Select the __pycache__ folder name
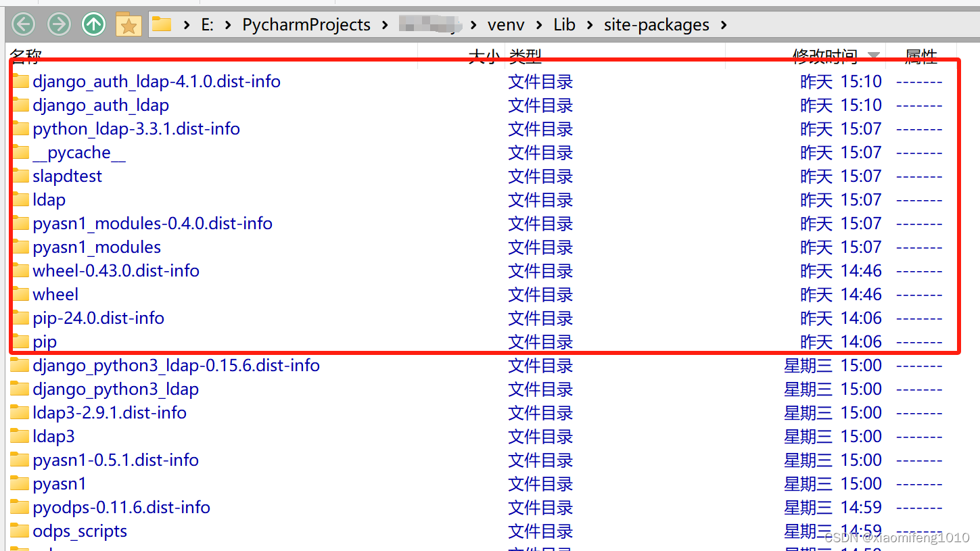 79,153
